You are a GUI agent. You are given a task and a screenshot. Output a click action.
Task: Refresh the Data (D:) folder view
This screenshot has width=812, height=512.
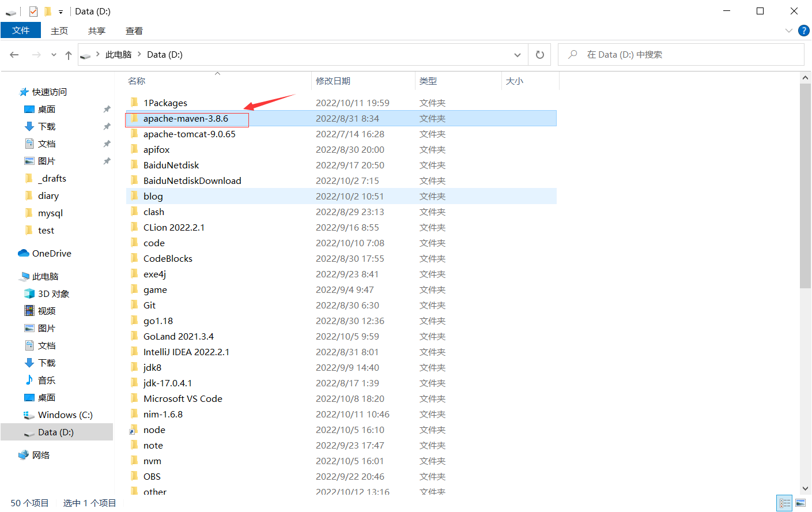(x=540, y=55)
